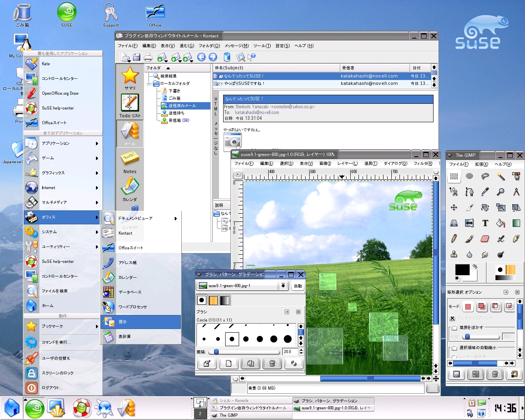Set selection mode to add (second モード button)

click(x=482, y=306)
